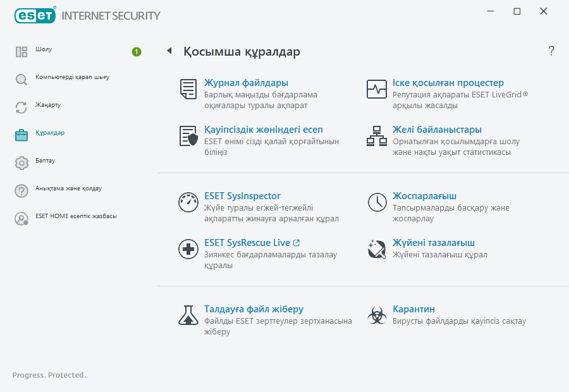Click the Вирусты файлдарды қауіпсіз сақтау text

(459, 321)
